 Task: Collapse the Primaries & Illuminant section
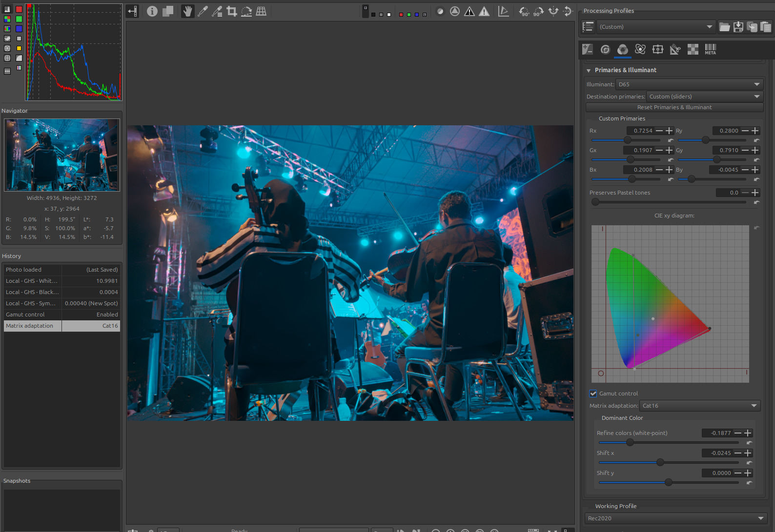point(589,70)
